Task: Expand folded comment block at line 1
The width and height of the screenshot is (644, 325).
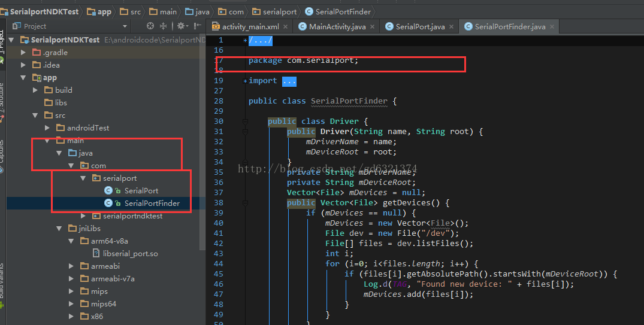Action: tap(245, 40)
